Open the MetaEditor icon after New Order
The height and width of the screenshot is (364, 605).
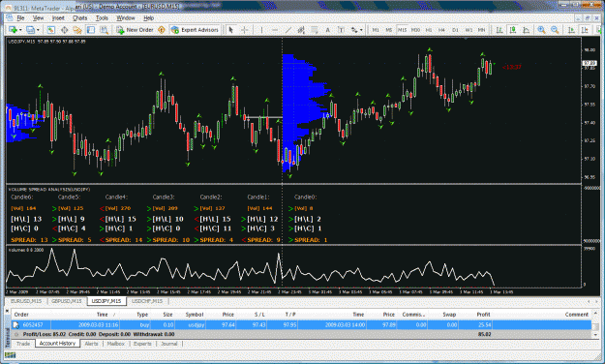[x=162, y=30]
